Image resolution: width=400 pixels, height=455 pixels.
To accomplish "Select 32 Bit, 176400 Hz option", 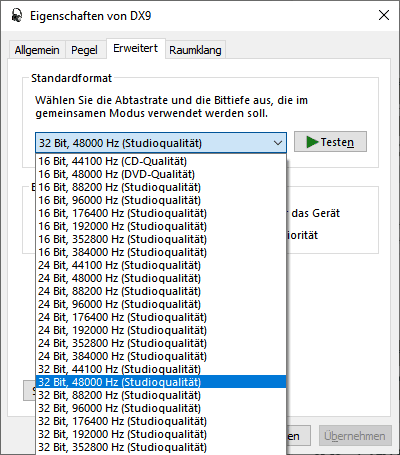I will tap(161, 421).
